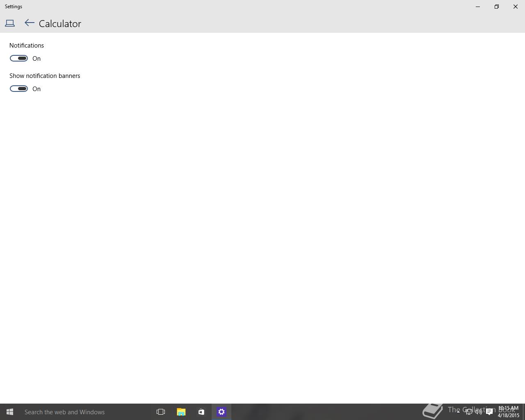Go back with the arrow beside Calculator
The height and width of the screenshot is (420, 525).
(x=29, y=23)
